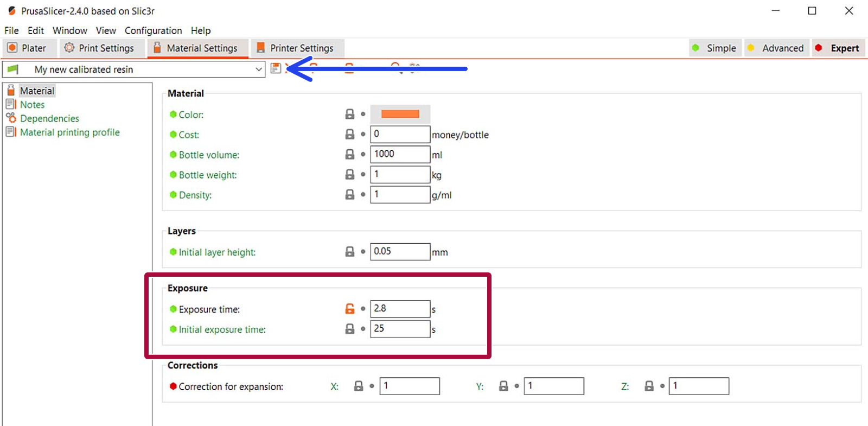Click the lock icon beside Initial exposure time
868x426 pixels.
[350, 329]
